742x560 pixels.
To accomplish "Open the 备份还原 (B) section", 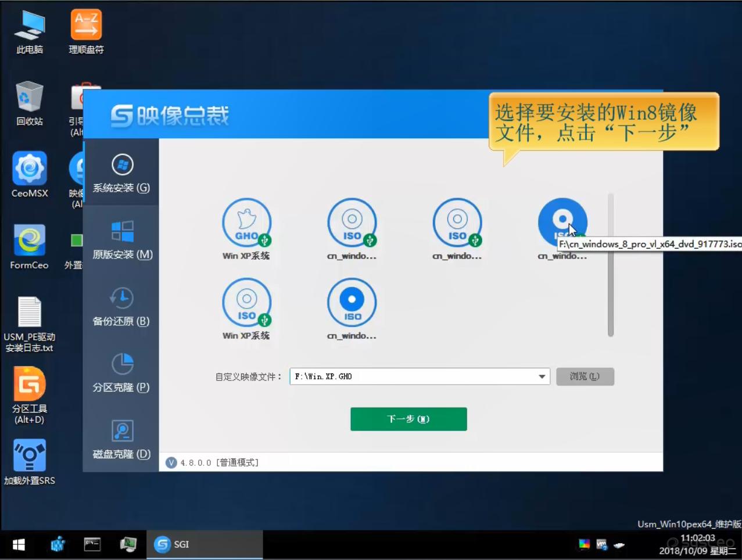I will click(121, 306).
